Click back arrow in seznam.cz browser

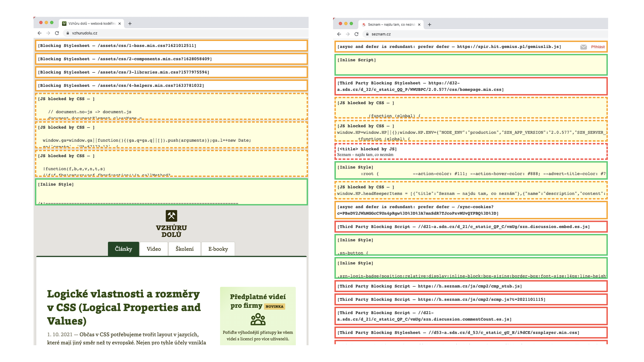339,34
